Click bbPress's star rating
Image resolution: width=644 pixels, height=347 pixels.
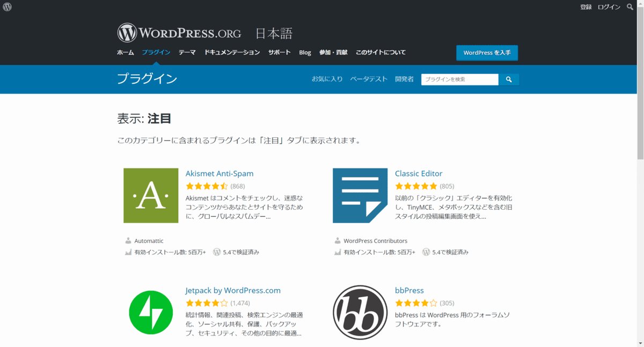416,303
